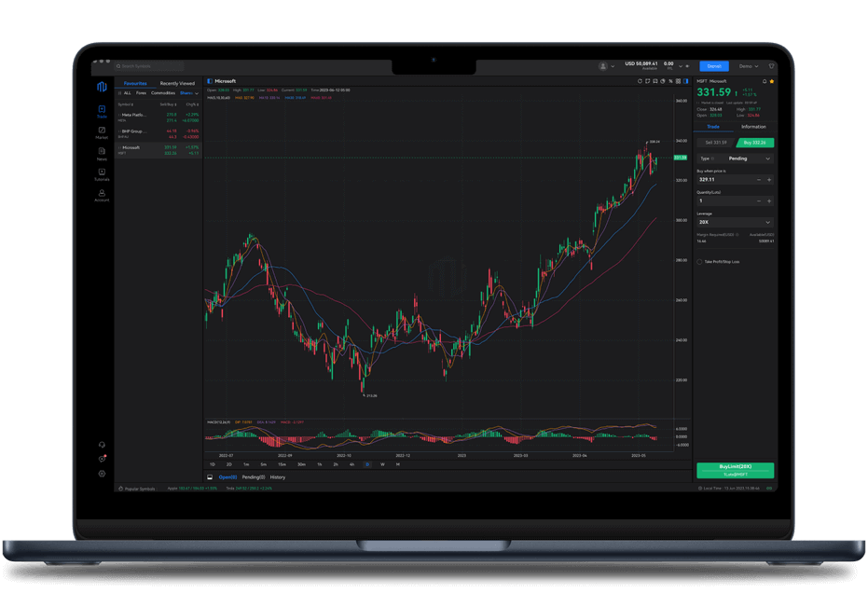Viewport: 868px width, 593px height.
Task: Open settings gear in sidebar
Action: point(102,474)
